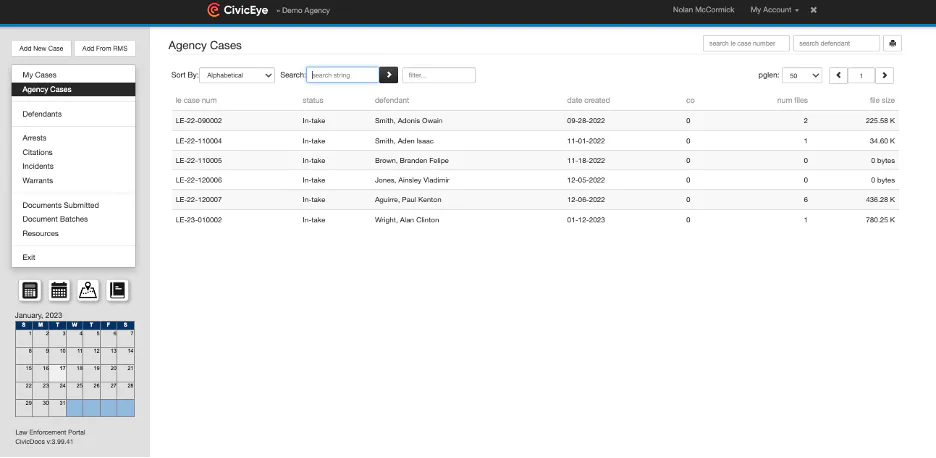Open the calculator tool icon

point(30,290)
